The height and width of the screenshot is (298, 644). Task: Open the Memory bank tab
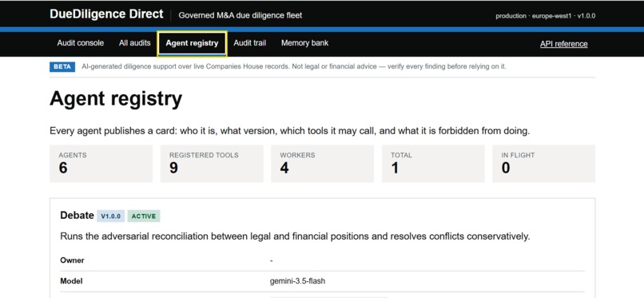click(x=304, y=43)
